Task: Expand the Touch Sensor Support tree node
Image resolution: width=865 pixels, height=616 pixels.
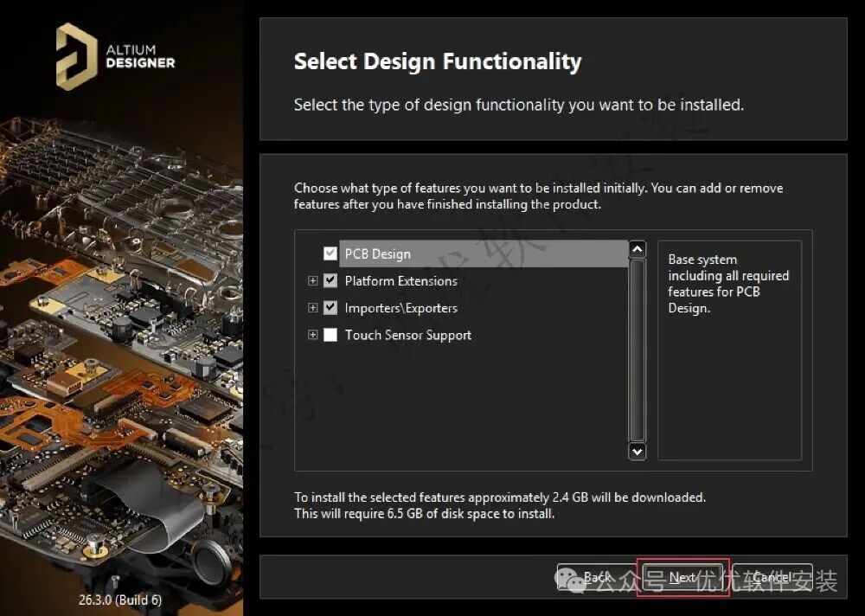Action: (313, 335)
